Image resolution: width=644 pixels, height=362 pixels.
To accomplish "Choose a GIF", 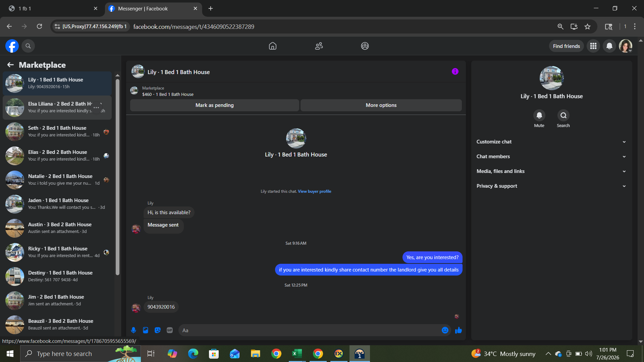I will [x=170, y=330].
